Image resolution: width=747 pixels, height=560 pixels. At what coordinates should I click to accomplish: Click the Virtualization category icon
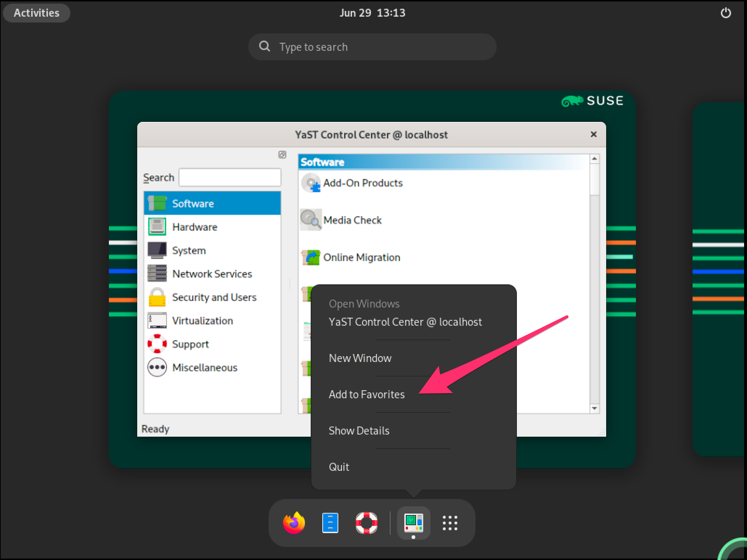pos(157,321)
